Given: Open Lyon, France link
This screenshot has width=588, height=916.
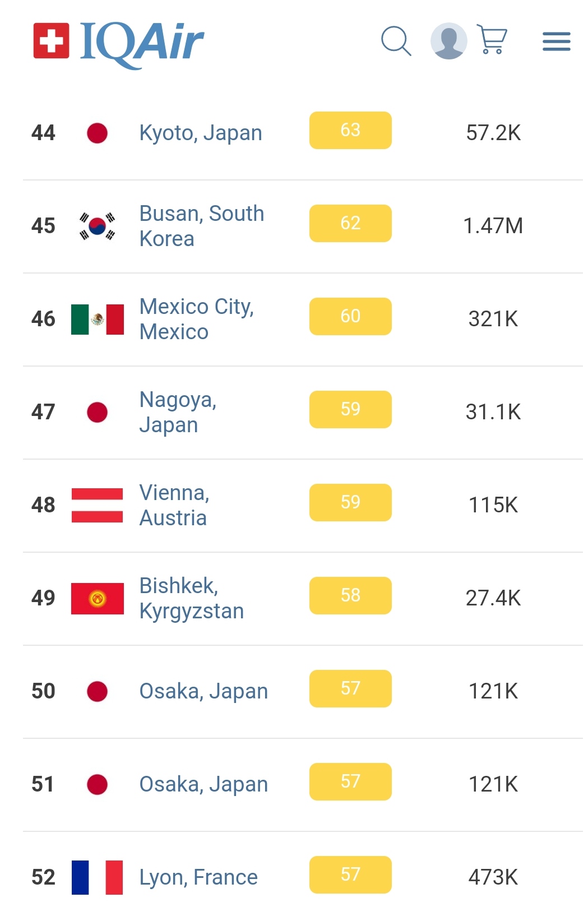Looking at the screenshot, I should point(198,877).
